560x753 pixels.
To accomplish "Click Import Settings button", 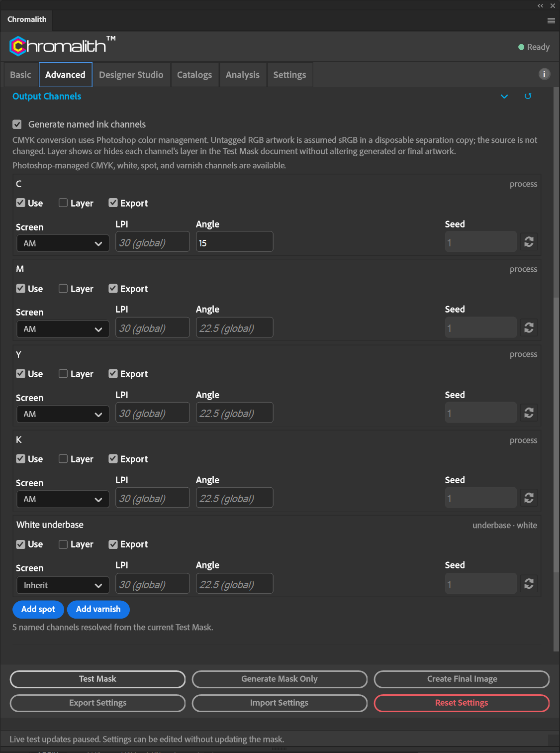I will click(x=280, y=703).
